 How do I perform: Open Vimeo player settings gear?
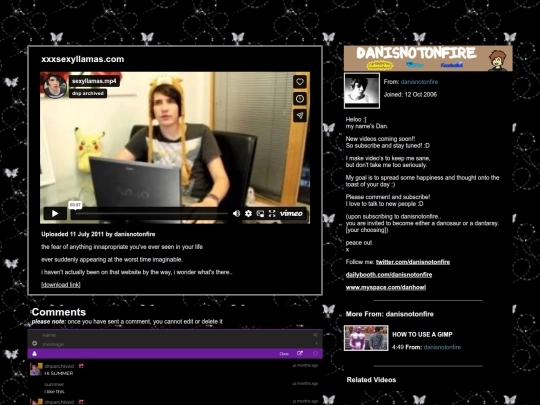tap(248, 214)
